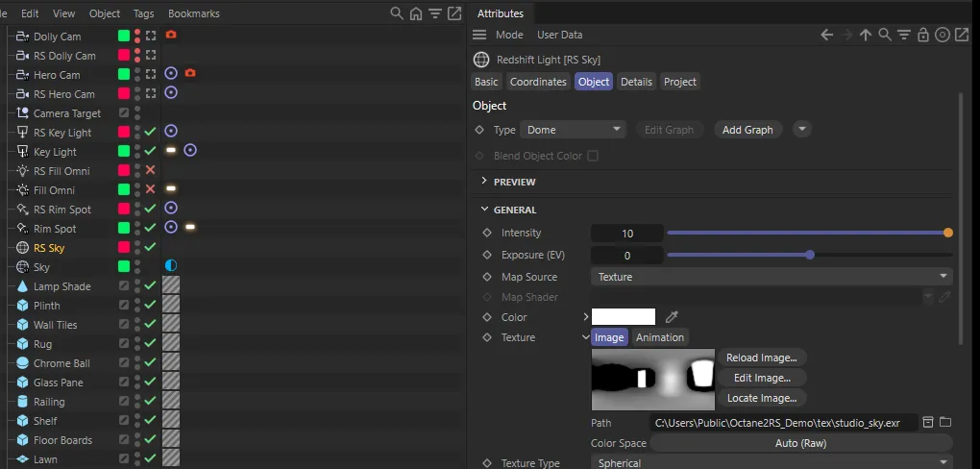
Task: Open the Object Manager search icon
Action: [396, 13]
